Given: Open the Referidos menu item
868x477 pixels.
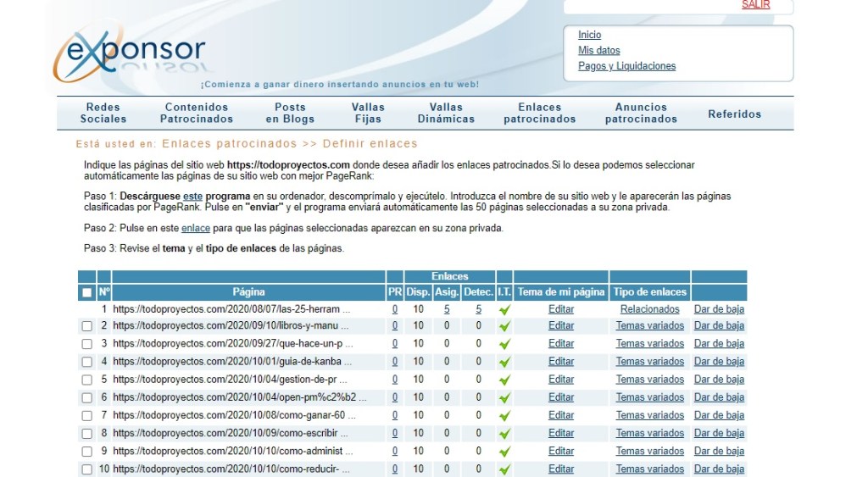Looking at the screenshot, I should coord(734,114).
